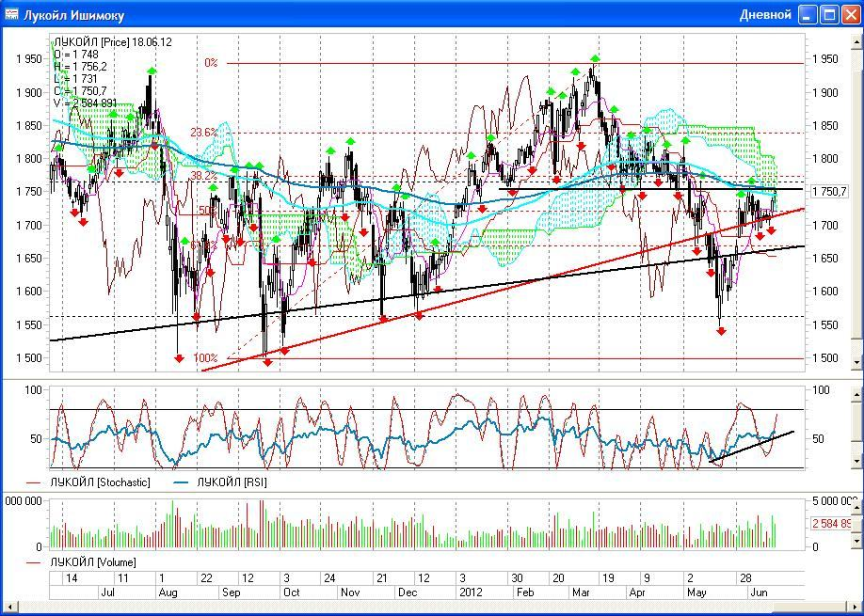Click the red volume tag on the right axis
Viewport: 864px width, 616px height.
831,523
